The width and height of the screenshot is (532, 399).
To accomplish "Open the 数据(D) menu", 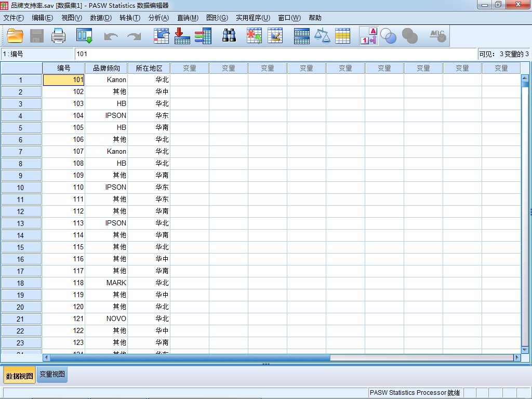I will tap(101, 18).
